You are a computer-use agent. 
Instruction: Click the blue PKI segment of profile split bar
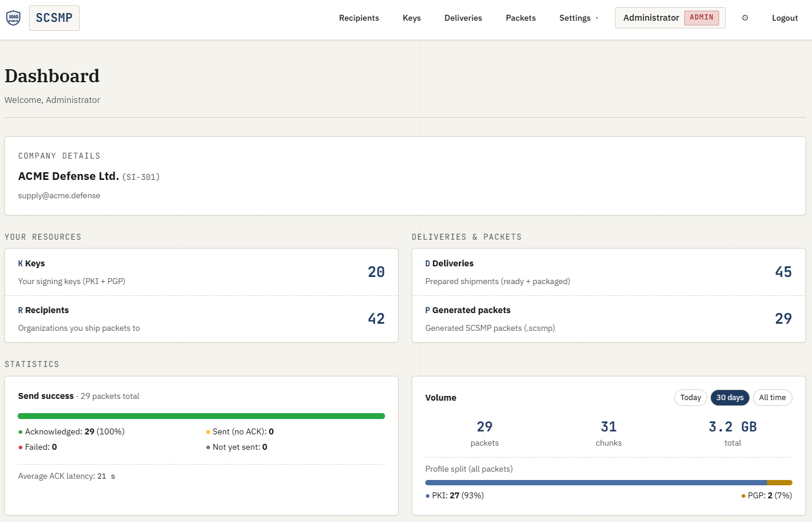click(x=596, y=483)
